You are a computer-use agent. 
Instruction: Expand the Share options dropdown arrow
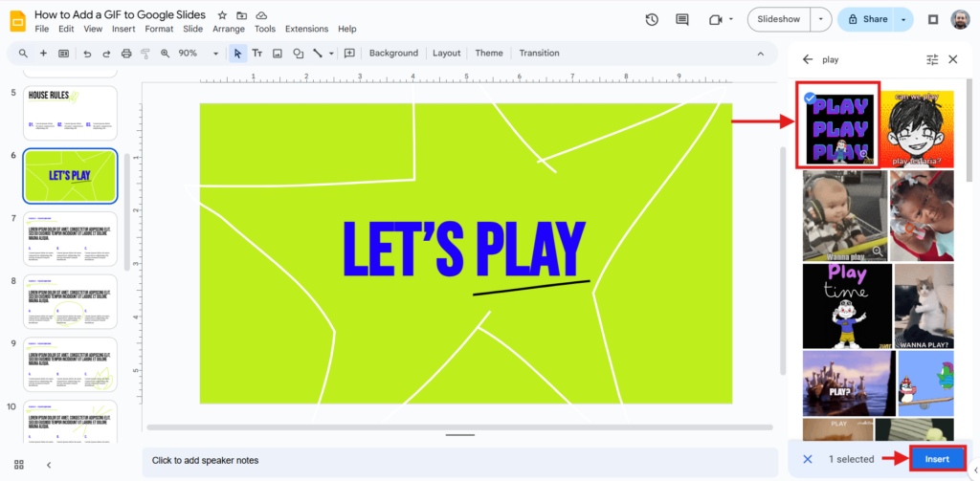[x=904, y=19]
